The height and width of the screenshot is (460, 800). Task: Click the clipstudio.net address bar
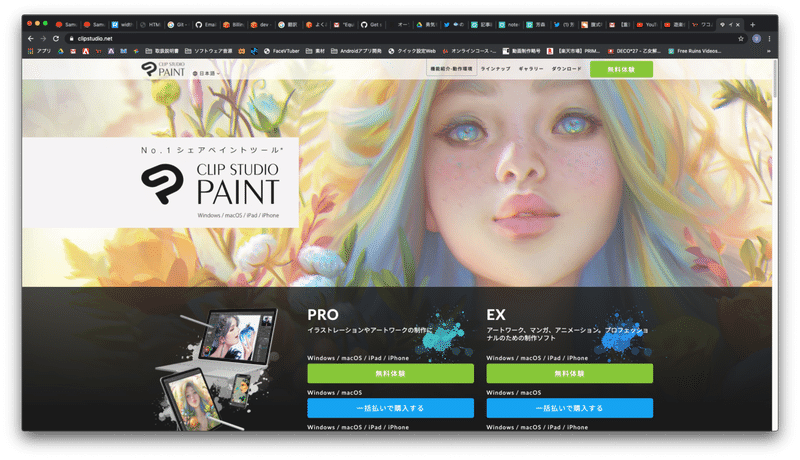click(x=403, y=38)
